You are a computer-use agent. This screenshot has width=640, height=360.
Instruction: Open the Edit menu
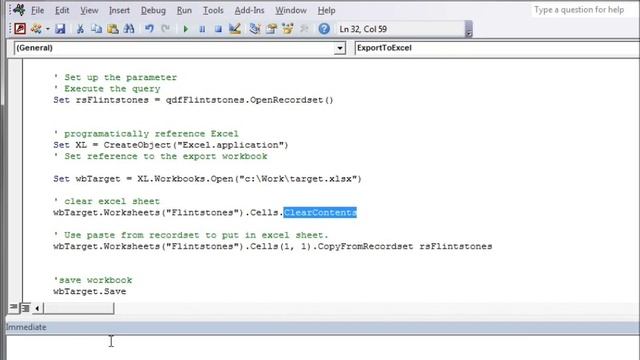point(62,10)
